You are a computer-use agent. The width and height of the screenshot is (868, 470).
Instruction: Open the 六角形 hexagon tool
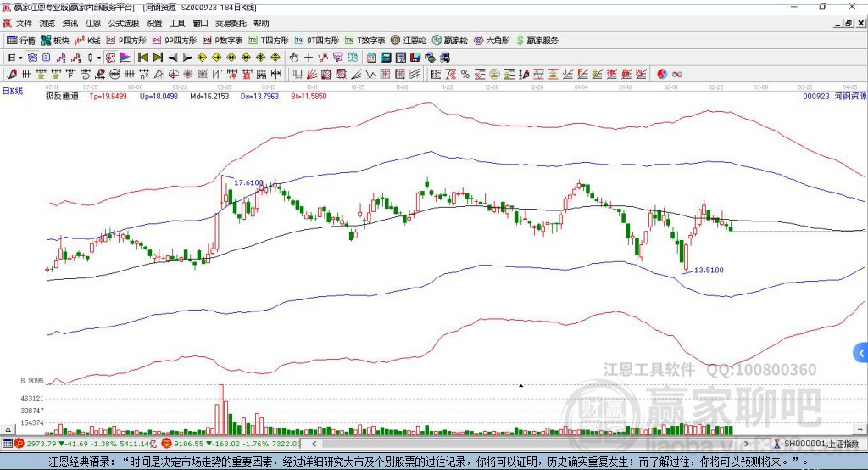pos(492,41)
